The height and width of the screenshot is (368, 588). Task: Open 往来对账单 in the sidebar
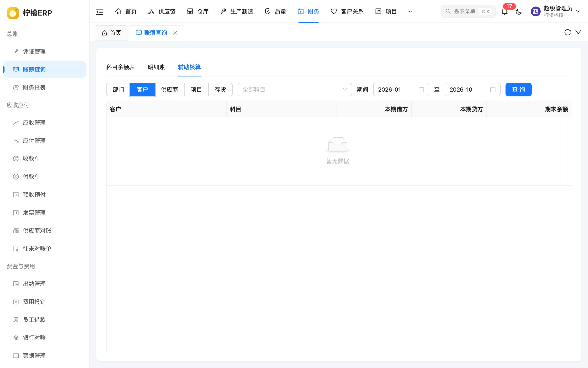tap(45, 249)
